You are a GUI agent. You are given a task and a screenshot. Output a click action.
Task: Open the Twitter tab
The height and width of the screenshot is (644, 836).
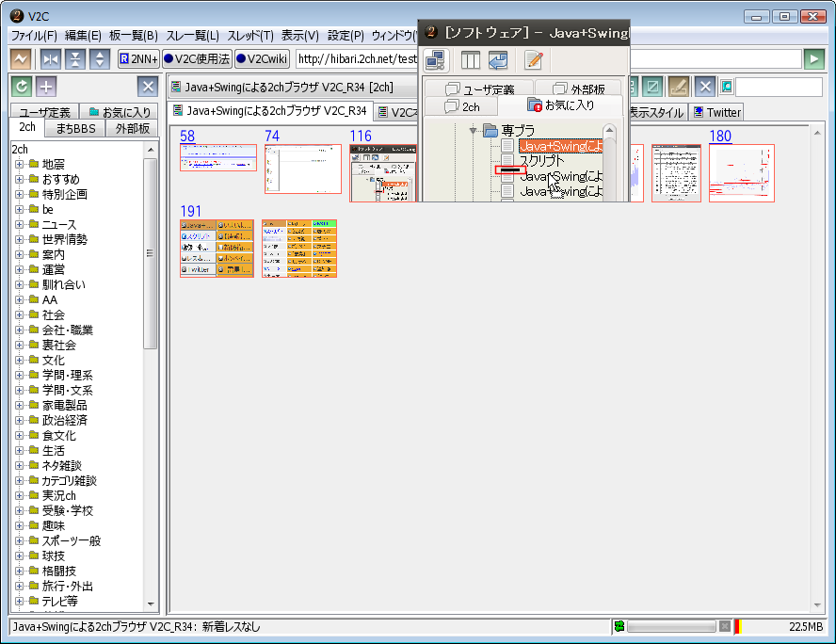point(717,112)
